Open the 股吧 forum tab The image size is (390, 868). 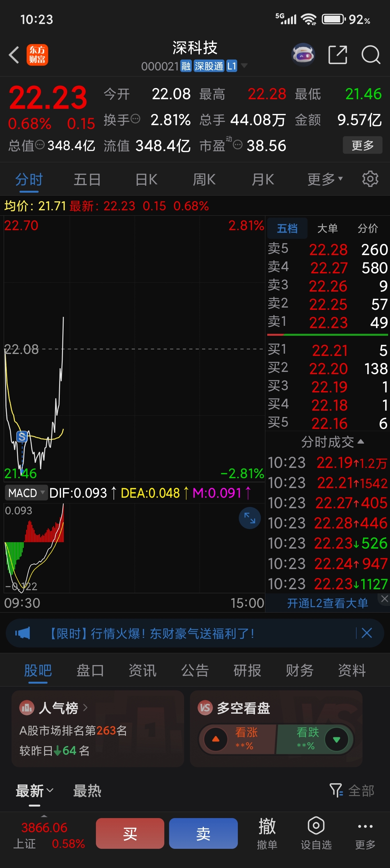38,670
